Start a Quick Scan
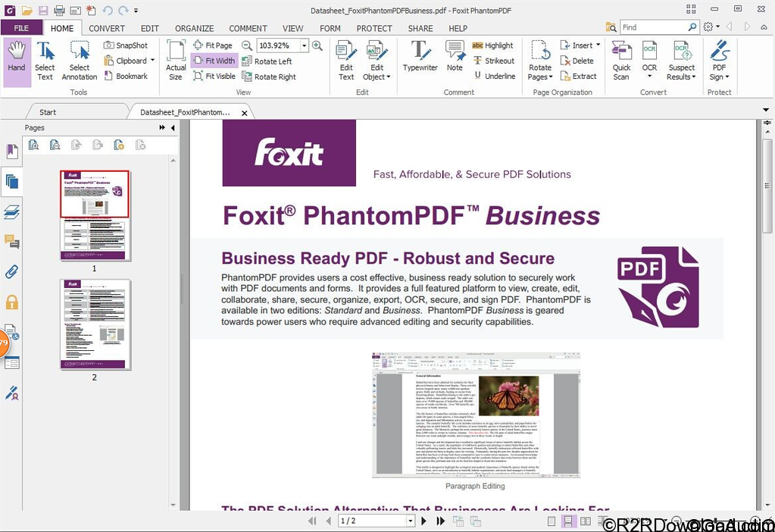The width and height of the screenshot is (775, 532). click(x=620, y=59)
